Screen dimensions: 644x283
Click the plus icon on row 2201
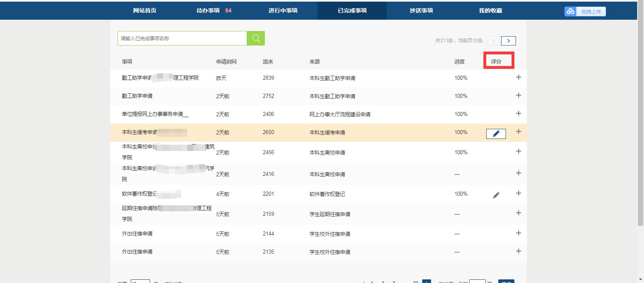click(518, 193)
